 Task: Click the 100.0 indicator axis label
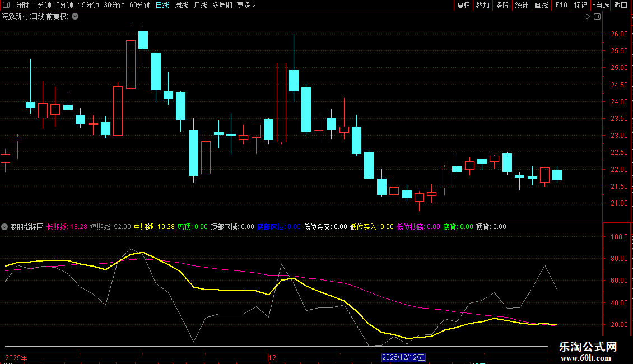(619, 237)
